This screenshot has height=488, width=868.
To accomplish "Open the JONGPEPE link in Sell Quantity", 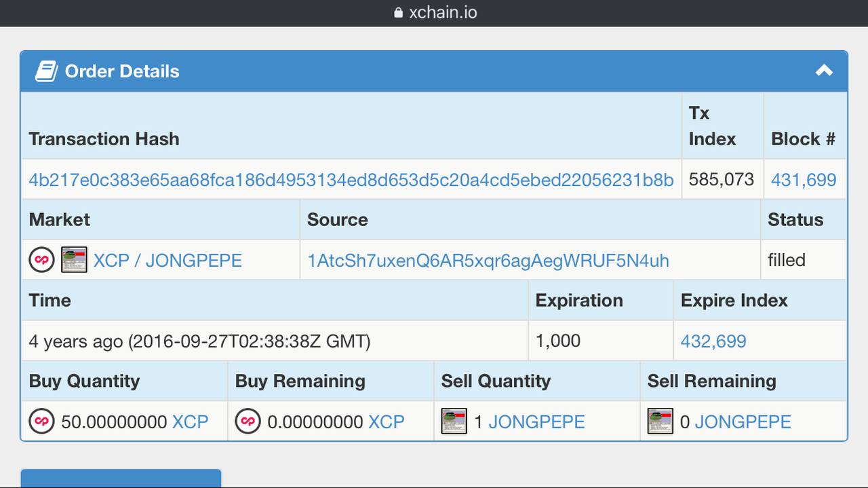I will point(536,421).
